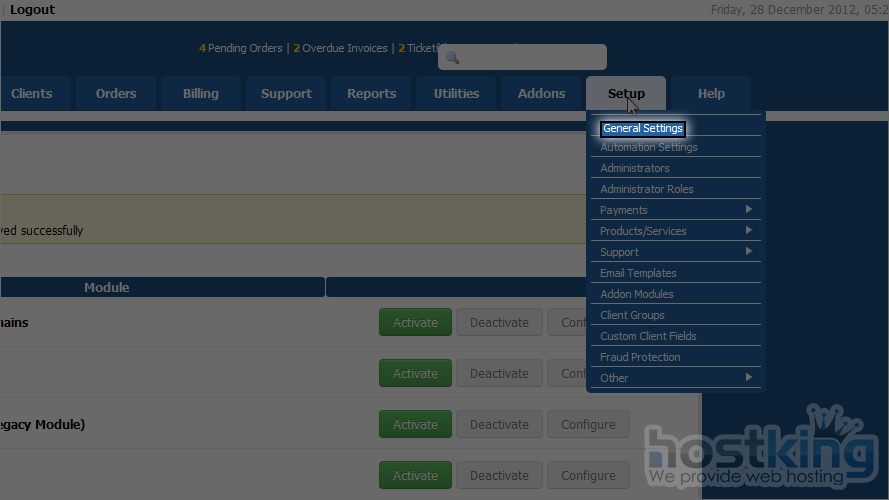
Task: Click the magnifier icon in search box
Action: (452, 58)
